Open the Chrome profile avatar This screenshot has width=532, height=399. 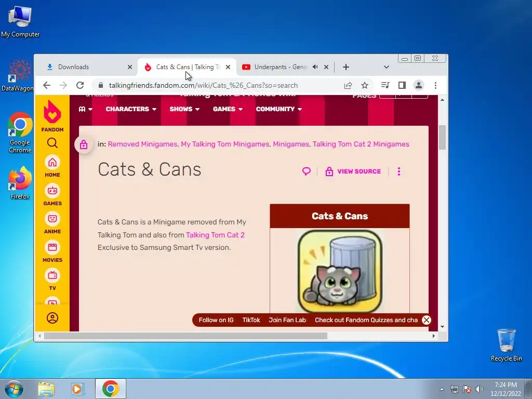click(419, 85)
